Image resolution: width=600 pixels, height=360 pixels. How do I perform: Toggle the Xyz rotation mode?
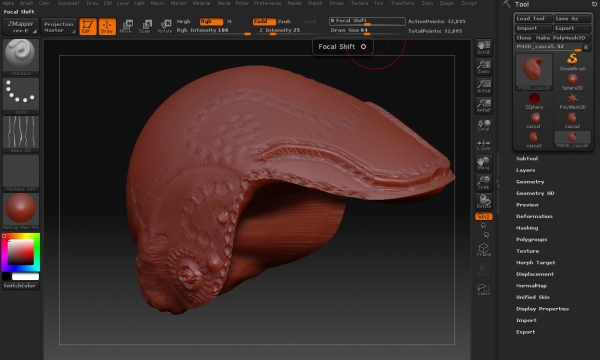point(484,217)
